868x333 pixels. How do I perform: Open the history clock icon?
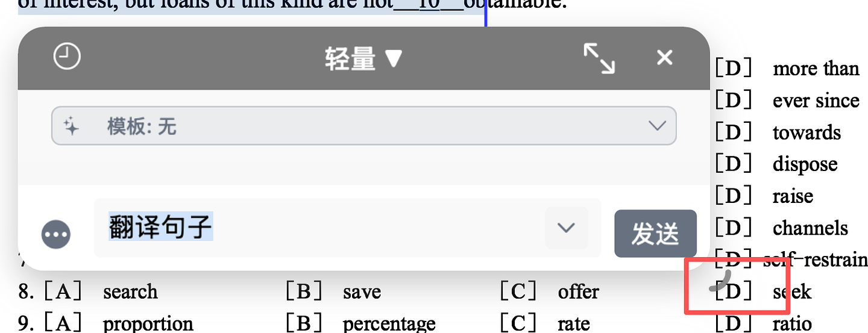(67, 58)
